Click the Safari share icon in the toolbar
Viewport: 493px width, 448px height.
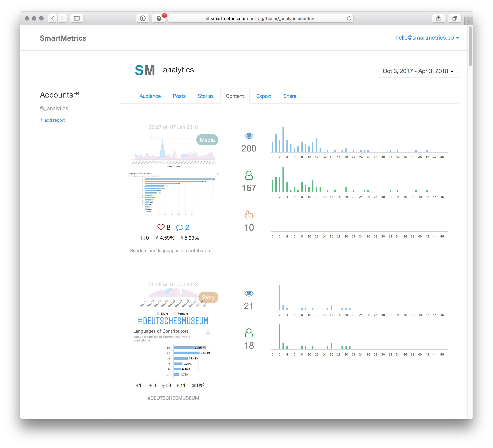tap(438, 18)
